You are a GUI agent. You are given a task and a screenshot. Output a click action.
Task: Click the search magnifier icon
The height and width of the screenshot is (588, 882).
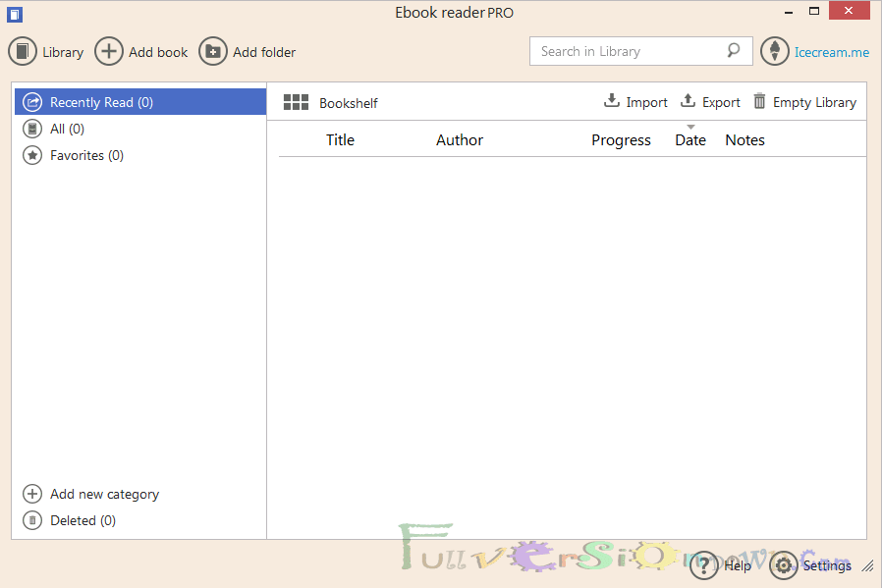click(x=734, y=51)
